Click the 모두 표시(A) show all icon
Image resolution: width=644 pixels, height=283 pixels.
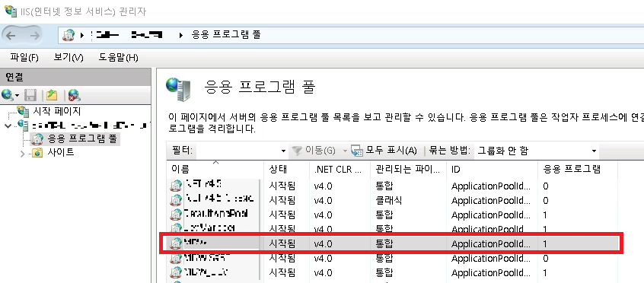point(357,151)
